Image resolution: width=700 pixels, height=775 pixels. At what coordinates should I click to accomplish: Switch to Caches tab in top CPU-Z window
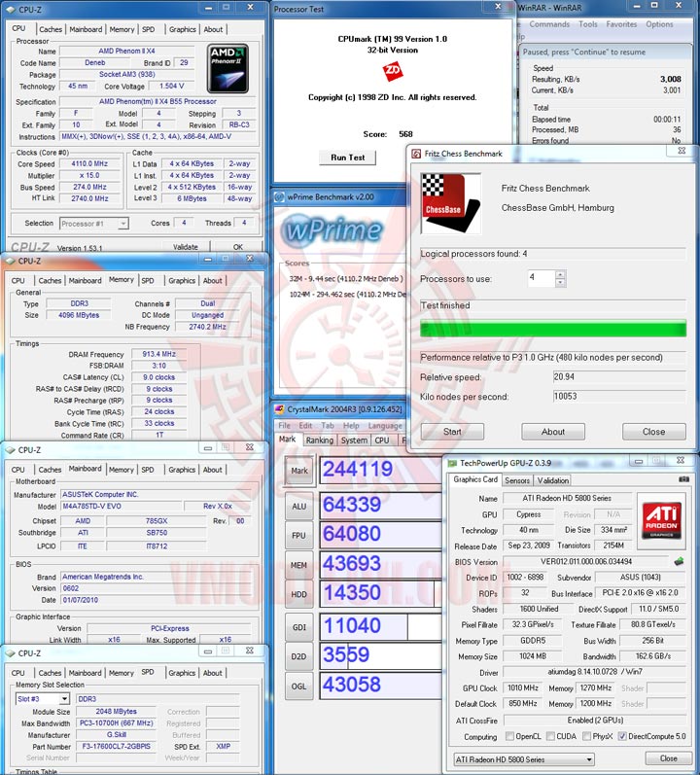click(x=51, y=29)
